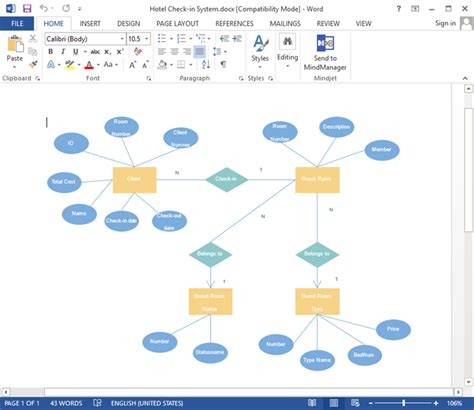Click the Editing binoculars icon

coord(287,42)
